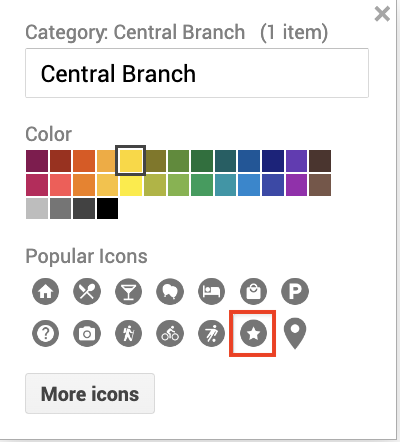Image resolution: width=400 pixels, height=442 pixels.
Task: Select the default map pin icon
Action: pos(295,333)
